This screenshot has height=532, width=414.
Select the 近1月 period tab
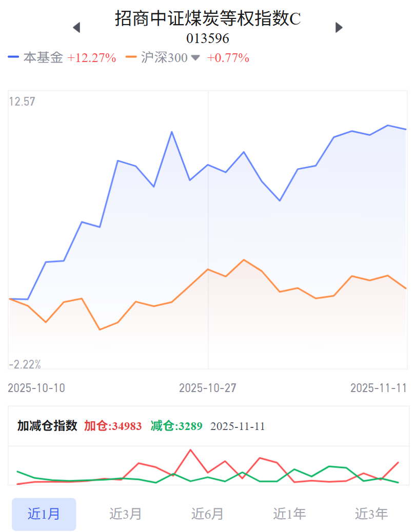tap(44, 514)
